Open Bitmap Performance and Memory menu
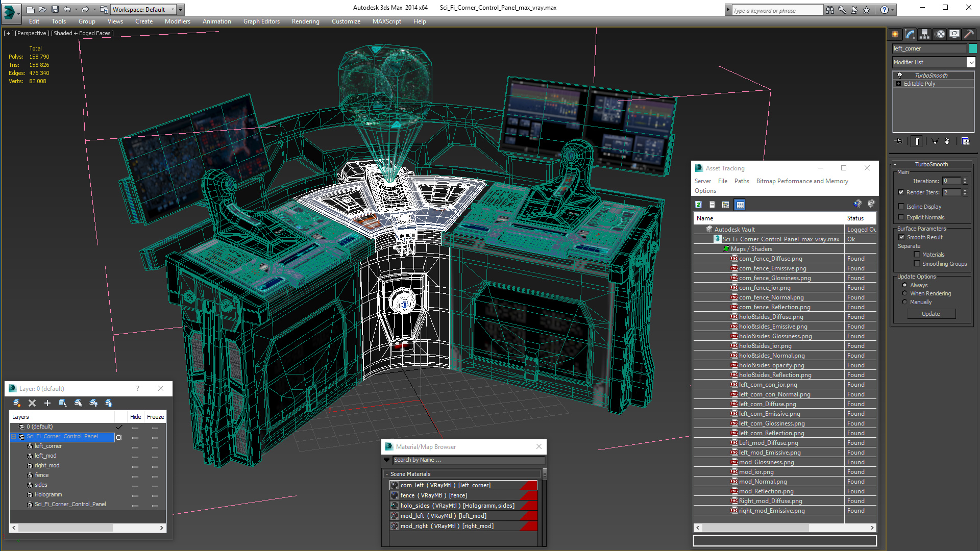The width and height of the screenshot is (980, 551). point(802,181)
